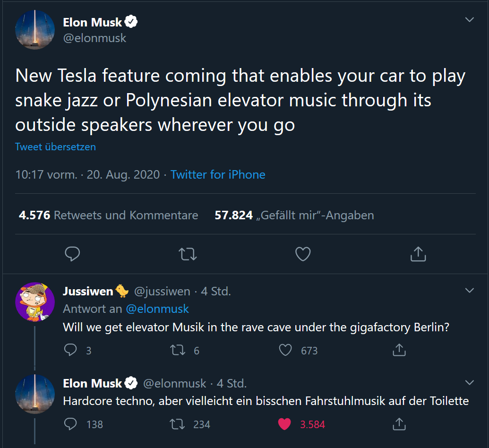View the 4.576 Retweets und Kommentare list

click(x=108, y=215)
